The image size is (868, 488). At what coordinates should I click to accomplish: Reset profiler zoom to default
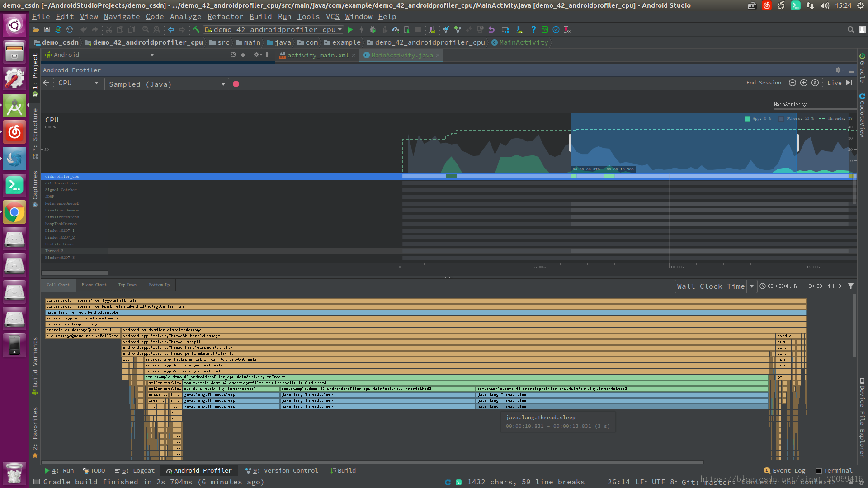click(x=815, y=83)
